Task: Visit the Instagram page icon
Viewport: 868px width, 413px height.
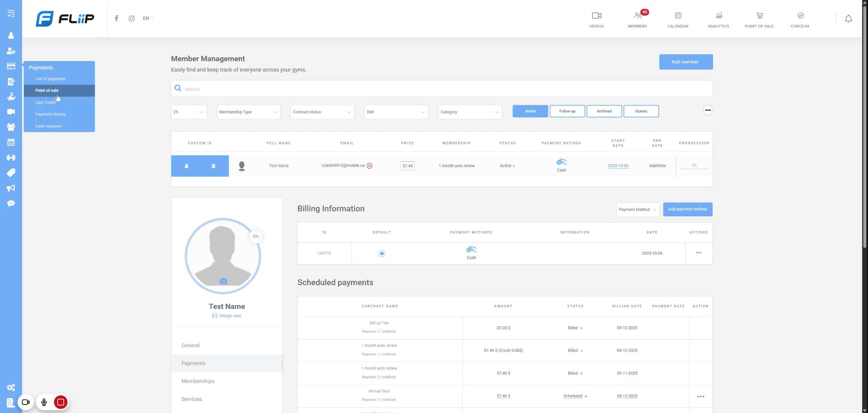Action: pos(132,19)
